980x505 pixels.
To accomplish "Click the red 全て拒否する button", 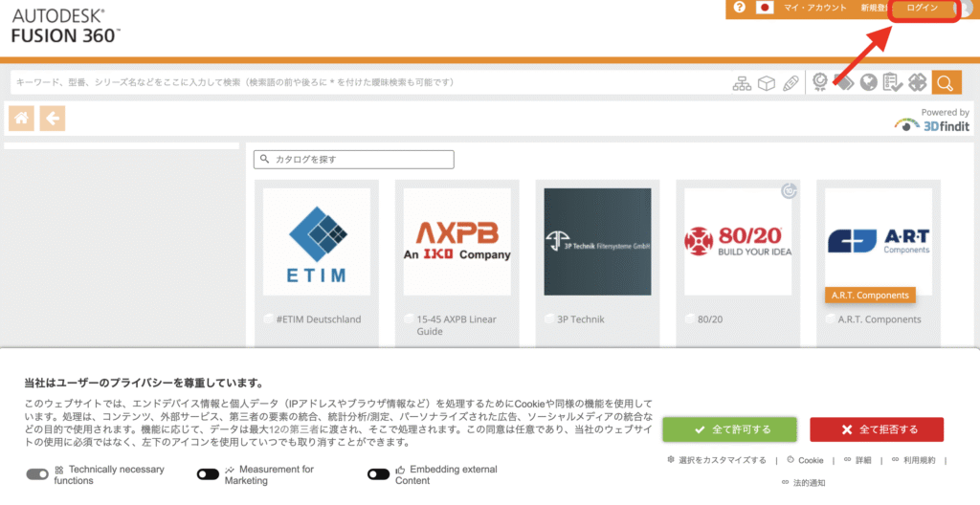I will [877, 429].
